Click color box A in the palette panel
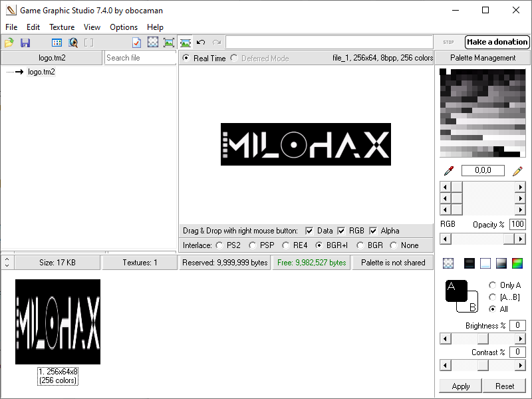This screenshot has width=532, height=399. click(x=456, y=291)
